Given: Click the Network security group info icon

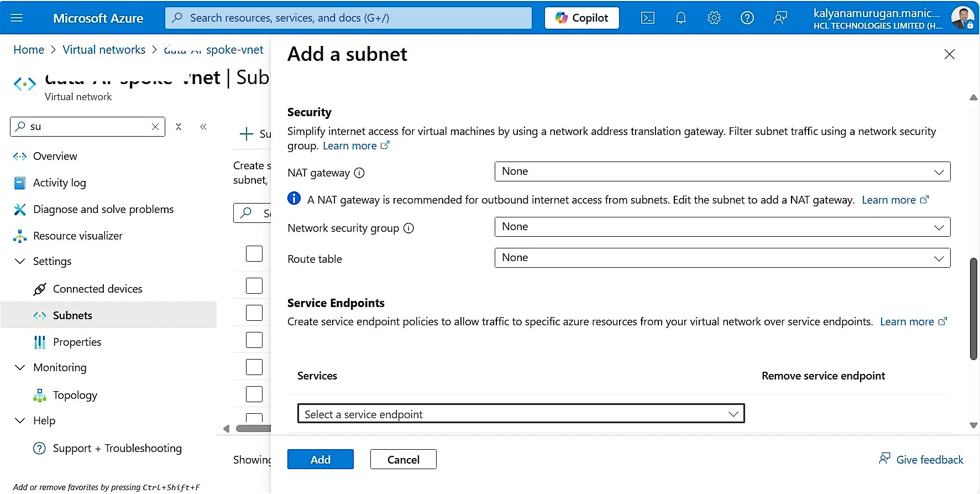Looking at the screenshot, I should click(408, 228).
